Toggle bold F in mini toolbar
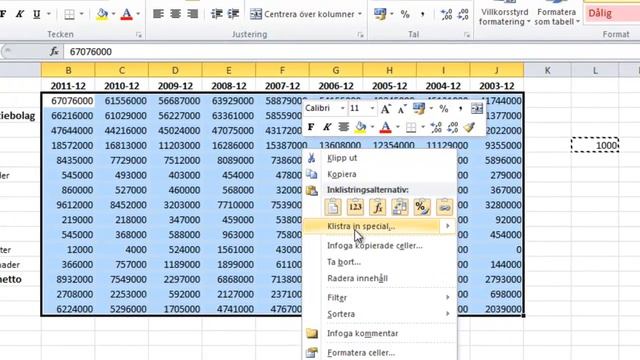 click(311, 127)
